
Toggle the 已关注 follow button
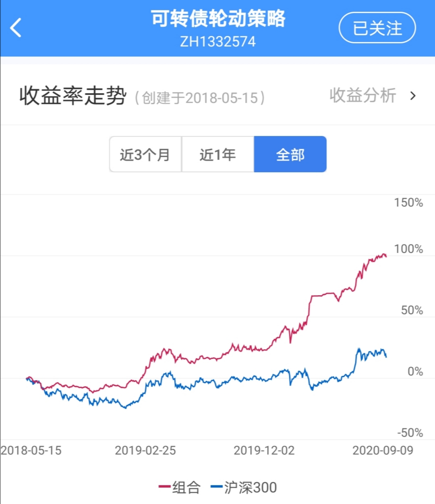coord(377,28)
